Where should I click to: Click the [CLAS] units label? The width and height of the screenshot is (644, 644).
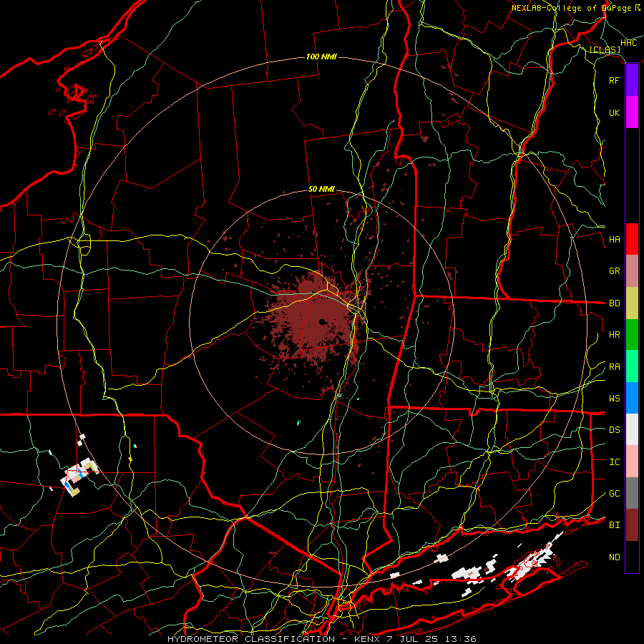pyautogui.click(x=605, y=49)
